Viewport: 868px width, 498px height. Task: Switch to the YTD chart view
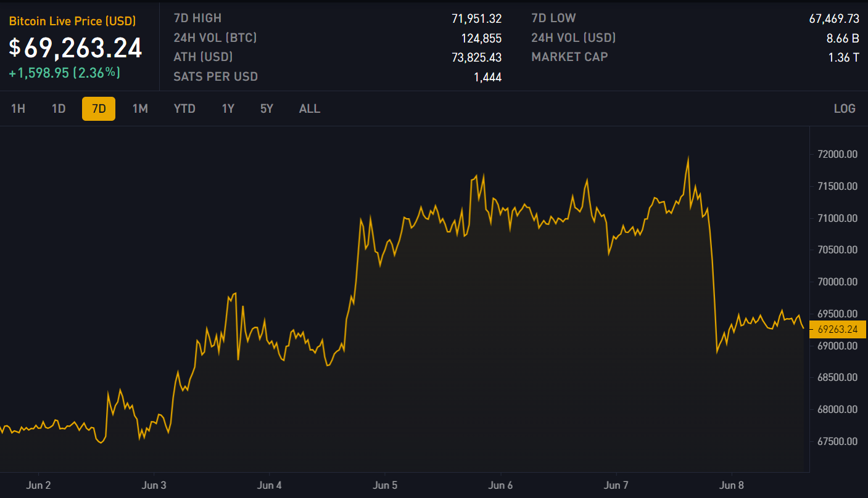[x=184, y=108]
